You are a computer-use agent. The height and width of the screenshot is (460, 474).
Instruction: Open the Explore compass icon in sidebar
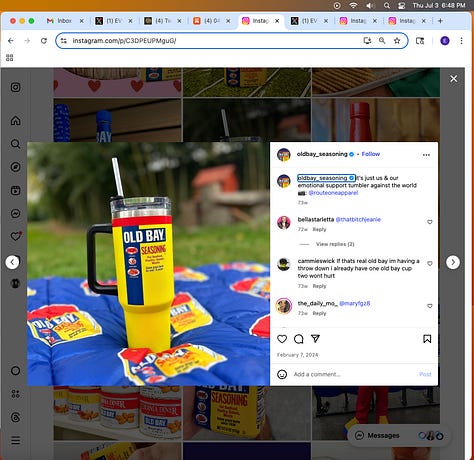pyautogui.click(x=15, y=167)
